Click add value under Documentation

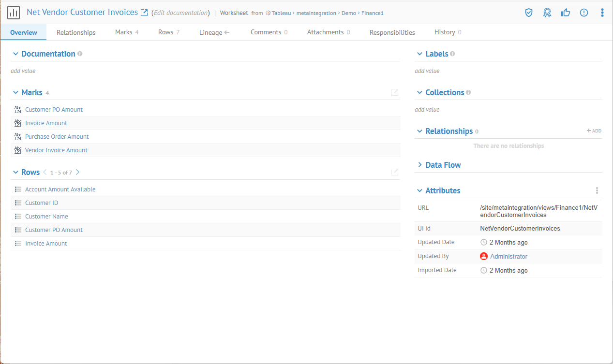[x=23, y=71]
